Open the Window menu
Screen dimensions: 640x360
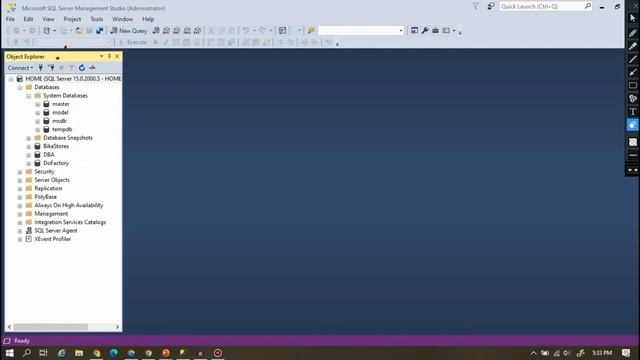point(122,19)
